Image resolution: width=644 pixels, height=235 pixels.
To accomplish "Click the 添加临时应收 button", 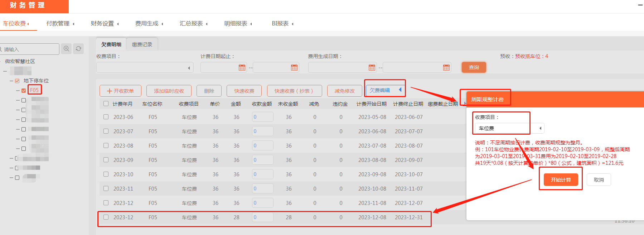I will [169, 91].
